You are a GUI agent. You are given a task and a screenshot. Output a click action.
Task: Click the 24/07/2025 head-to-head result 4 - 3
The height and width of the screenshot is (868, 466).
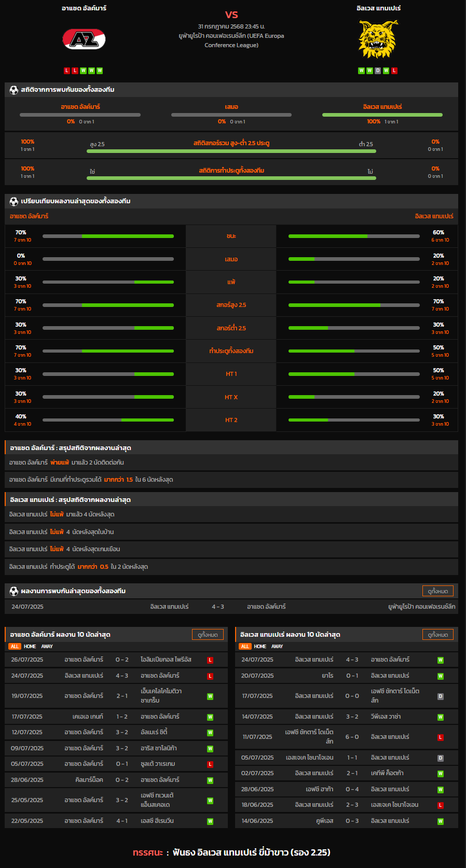pos(218,607)
